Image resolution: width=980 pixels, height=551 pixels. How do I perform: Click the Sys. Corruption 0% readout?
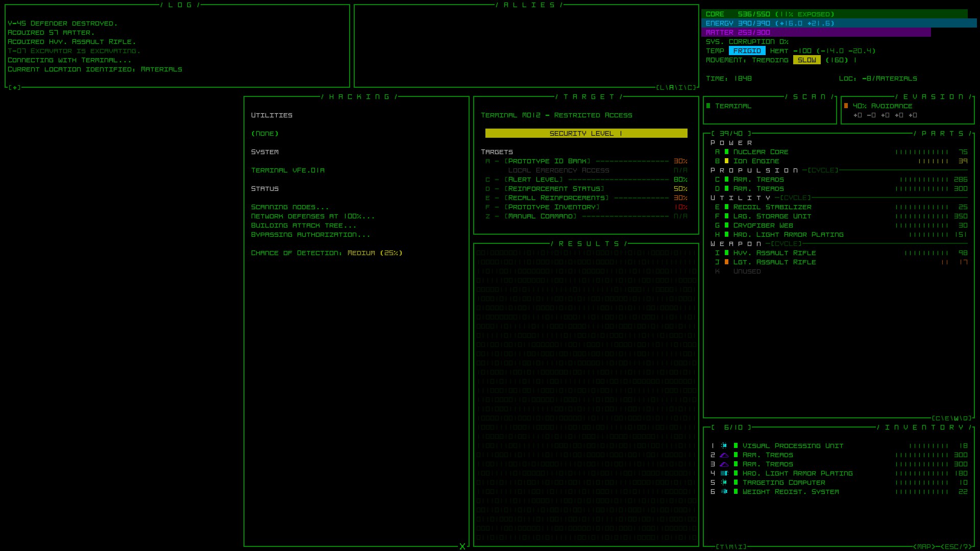[x=747, y=42]
